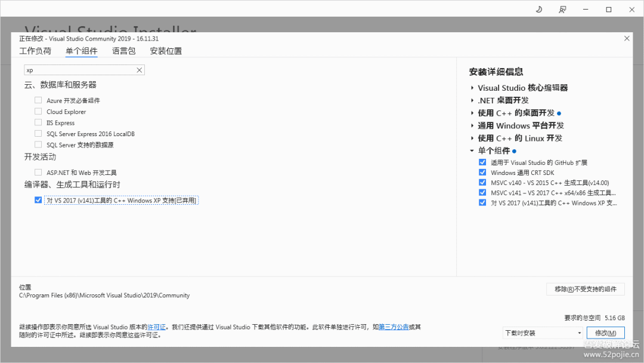This screenshot has width=644, height=363.
Task: Uncheck MSVC v141 VS 2017 x64/x86 tools
Action: 482,192
